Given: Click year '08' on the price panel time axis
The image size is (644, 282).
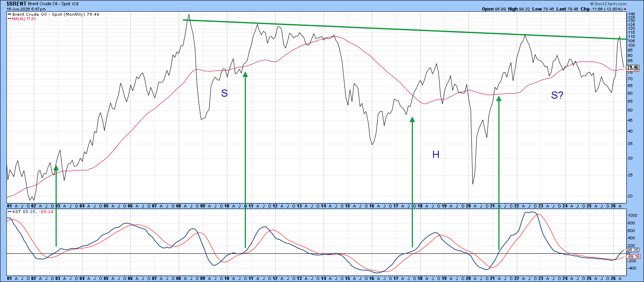Looking at the screenshot, I should click(178, 205).
